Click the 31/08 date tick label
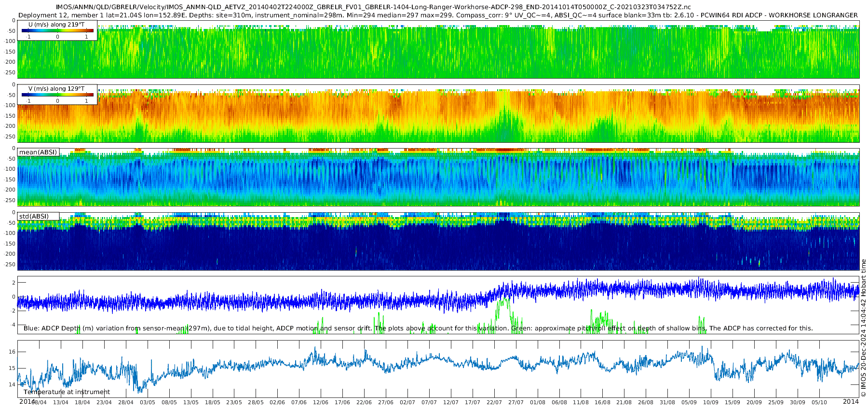The height and width of the screenshot is (410, 868). 667,402
